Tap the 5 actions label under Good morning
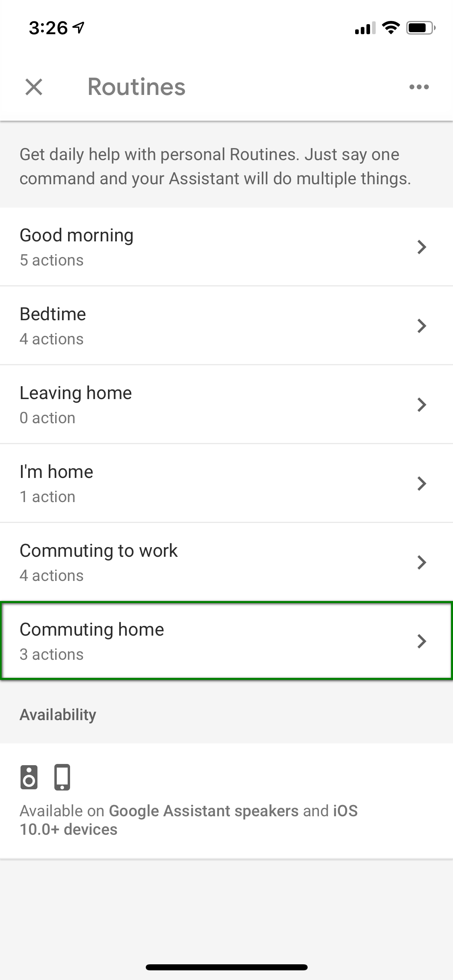 52,260
